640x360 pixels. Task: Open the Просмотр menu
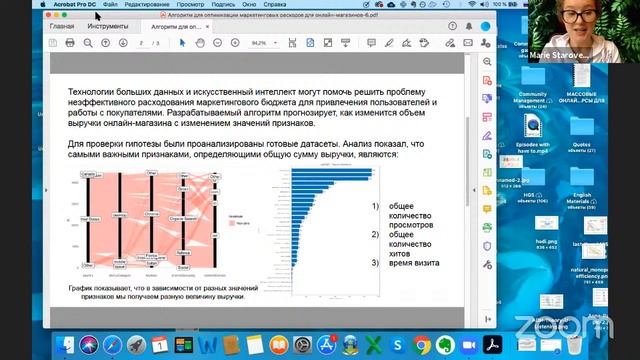click(191, 4)
